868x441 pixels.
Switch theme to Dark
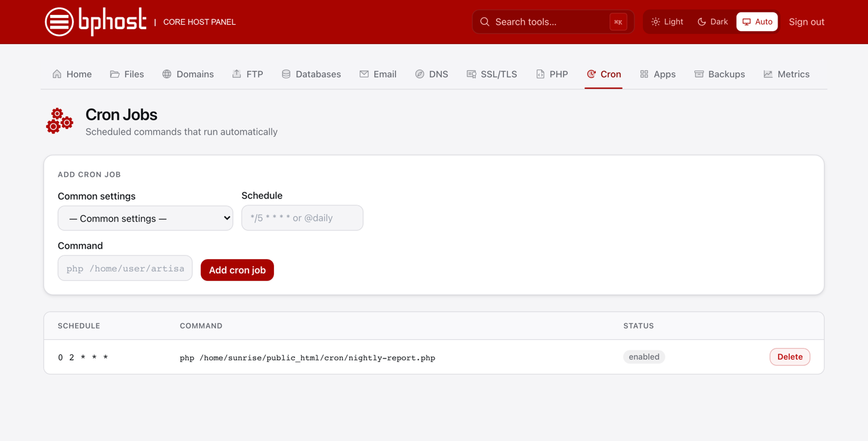[x=712, y=22]
